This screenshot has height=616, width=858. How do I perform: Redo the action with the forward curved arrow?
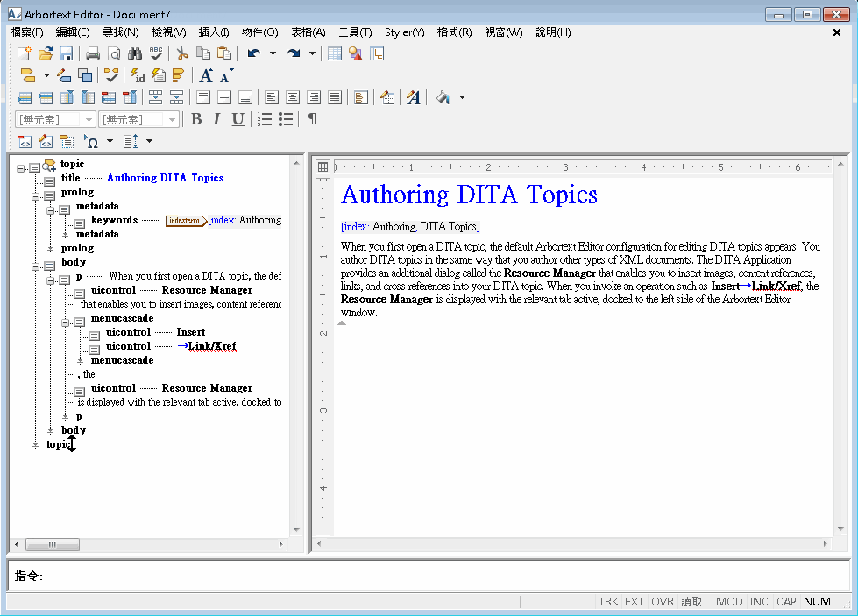click(294, 53)
